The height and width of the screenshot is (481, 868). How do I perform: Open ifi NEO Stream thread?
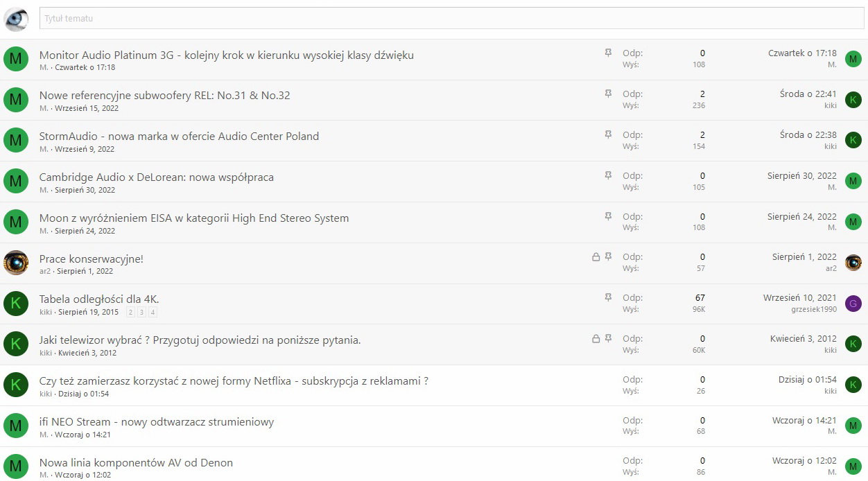[x=157, y=421]
